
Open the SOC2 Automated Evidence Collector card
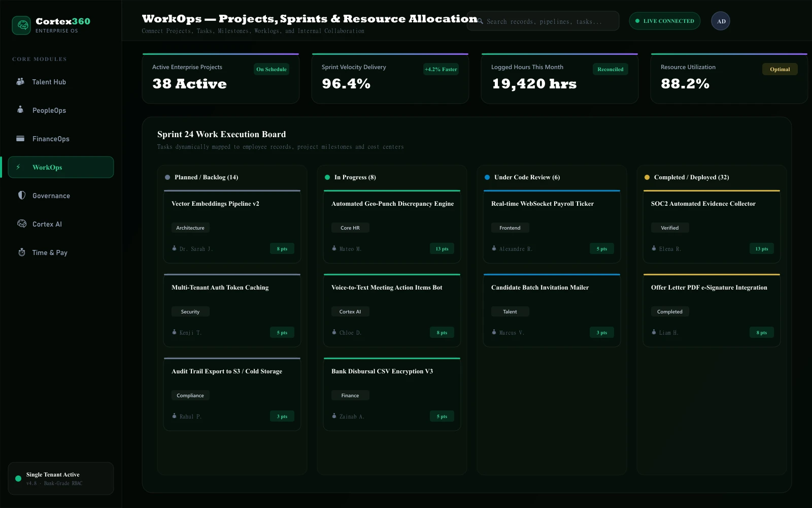pos(712,227)
